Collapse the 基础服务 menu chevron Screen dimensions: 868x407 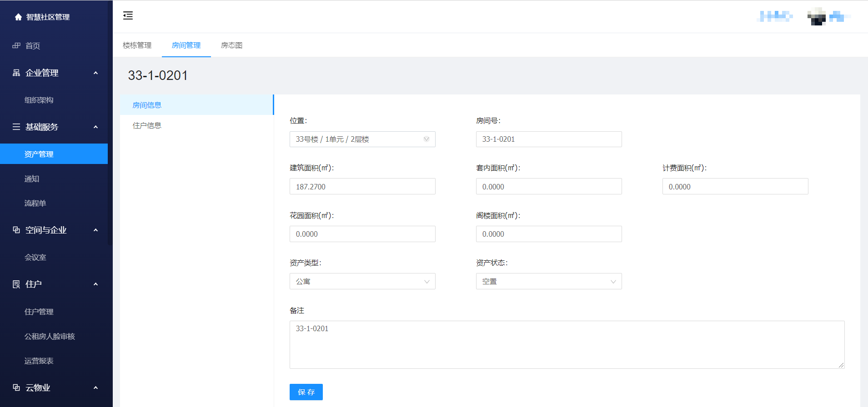pos(95,127)
